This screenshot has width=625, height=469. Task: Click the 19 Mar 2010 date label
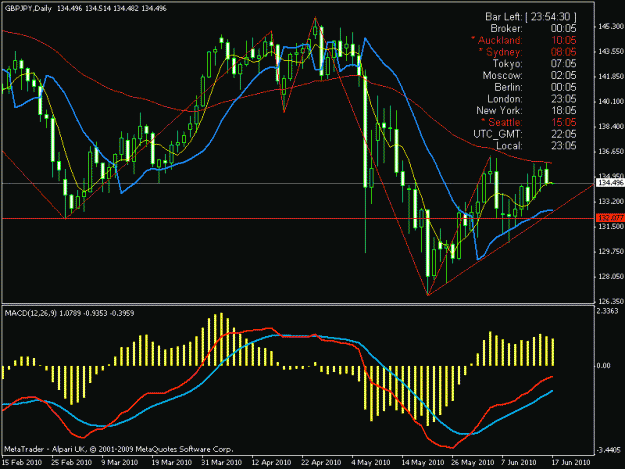click(171, 462)
